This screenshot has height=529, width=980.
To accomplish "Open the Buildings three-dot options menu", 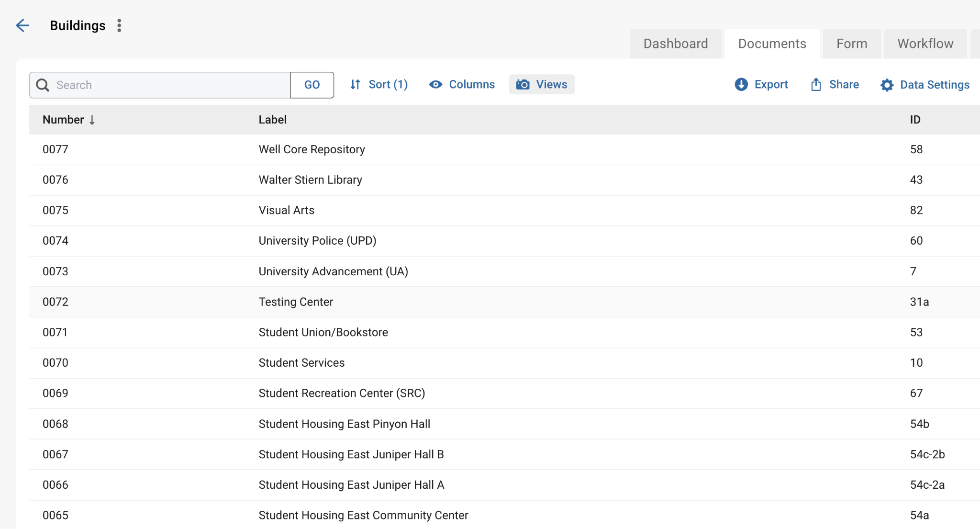I will pyautogui.click(x=119, y=25).
